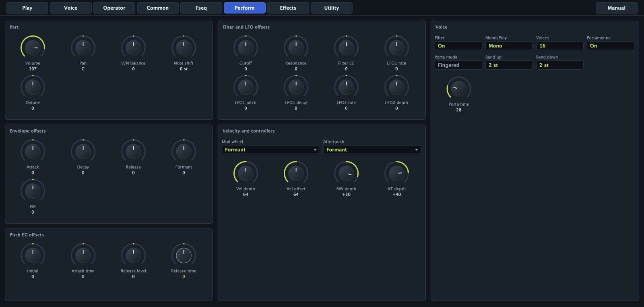Select the Perform tab
The image size is (644, 307).
point(245,8)
